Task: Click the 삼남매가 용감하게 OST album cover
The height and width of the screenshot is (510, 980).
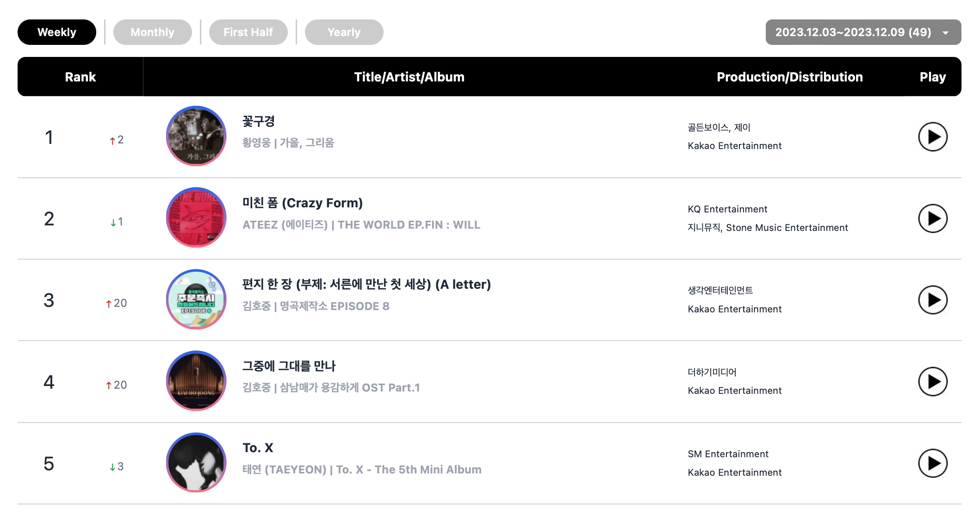Action: pyautogui.click(x=196, y=381)
